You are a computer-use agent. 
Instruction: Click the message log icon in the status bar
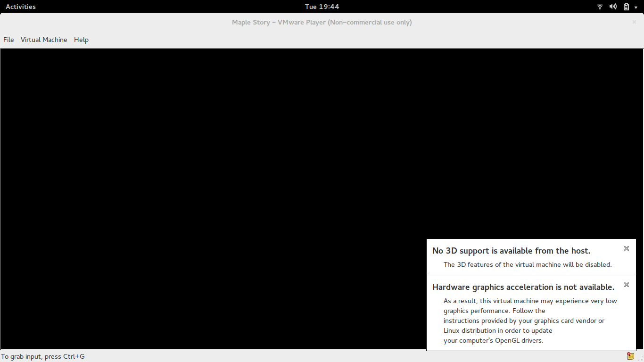pyautogui.click(x=630, y=356)
